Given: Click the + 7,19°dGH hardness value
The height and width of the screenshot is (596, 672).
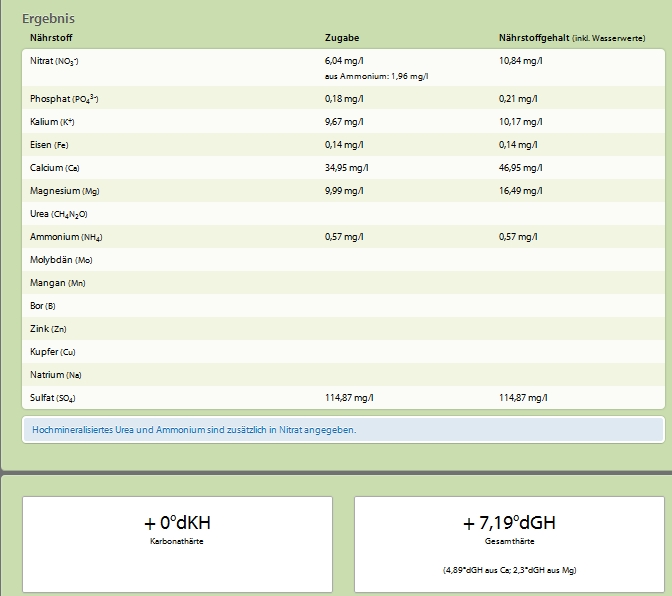Looking at the screenshot, I should click(509, 523).
